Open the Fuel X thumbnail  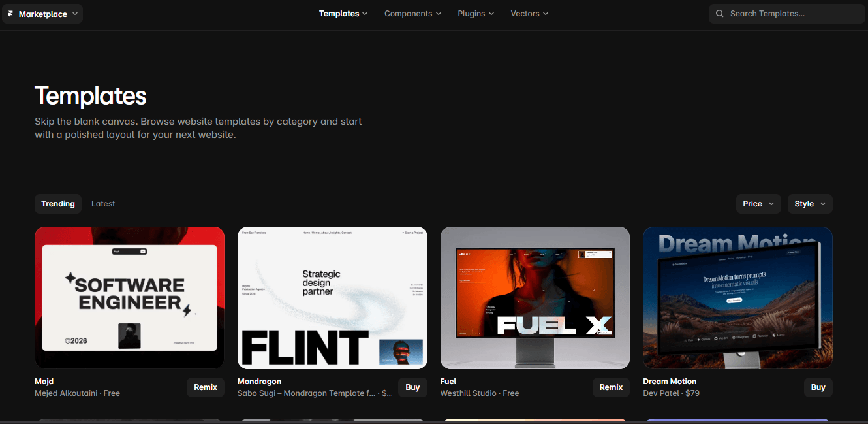coord(535,298)
